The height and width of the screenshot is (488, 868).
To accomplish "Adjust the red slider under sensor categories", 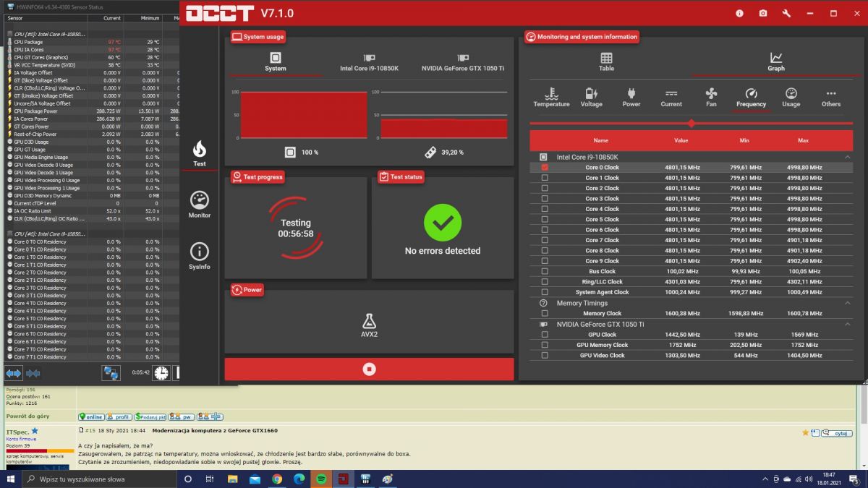I will coord(691,124).
